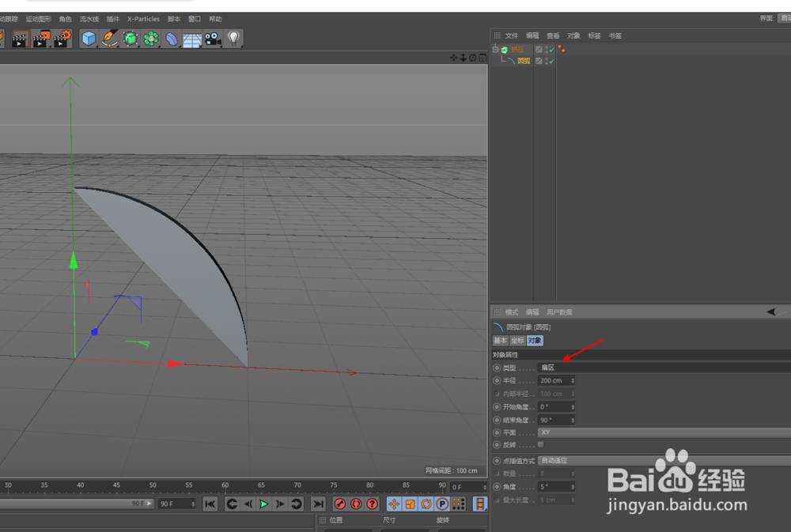Open 类型 dropdown showing 扇区
791x532 pixels.
coord(664,368)
